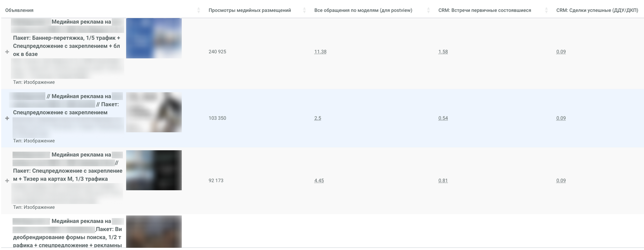Expand the Баннер-перетяжка ad row with plus
The image size is (644, 250).
click(x=7, y=52)
